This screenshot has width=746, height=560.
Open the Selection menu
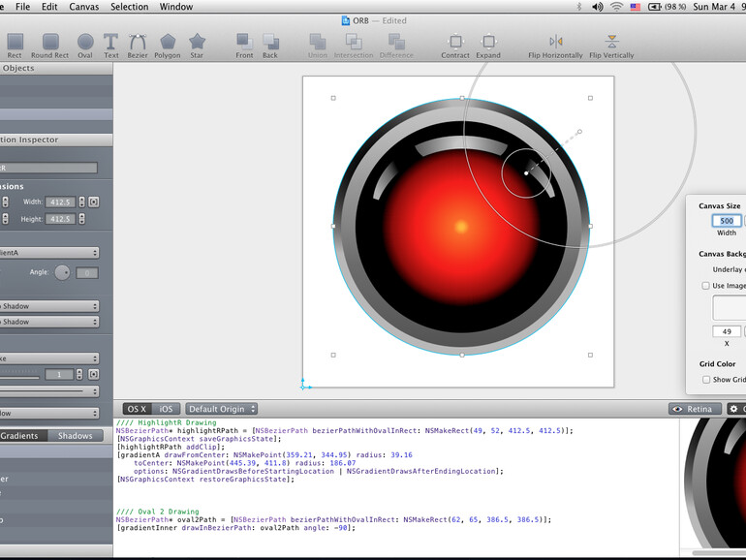130,7
